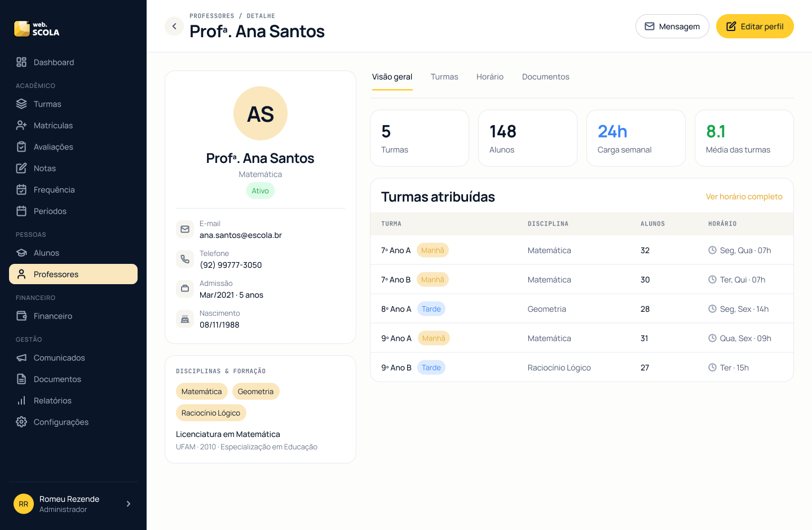
Task: Click the 5 Turmas stat card
Action: [x=420, y=138]
